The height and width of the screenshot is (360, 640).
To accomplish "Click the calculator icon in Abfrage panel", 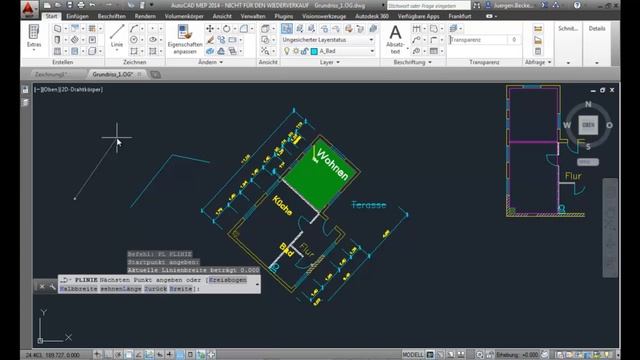I will 538,51.
